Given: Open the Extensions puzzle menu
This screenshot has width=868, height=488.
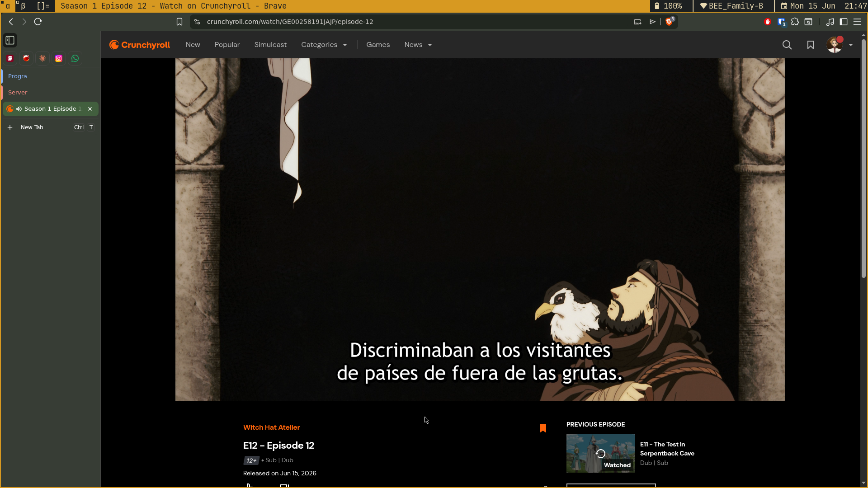Looking at the screenshot, I should click(795, 22).
